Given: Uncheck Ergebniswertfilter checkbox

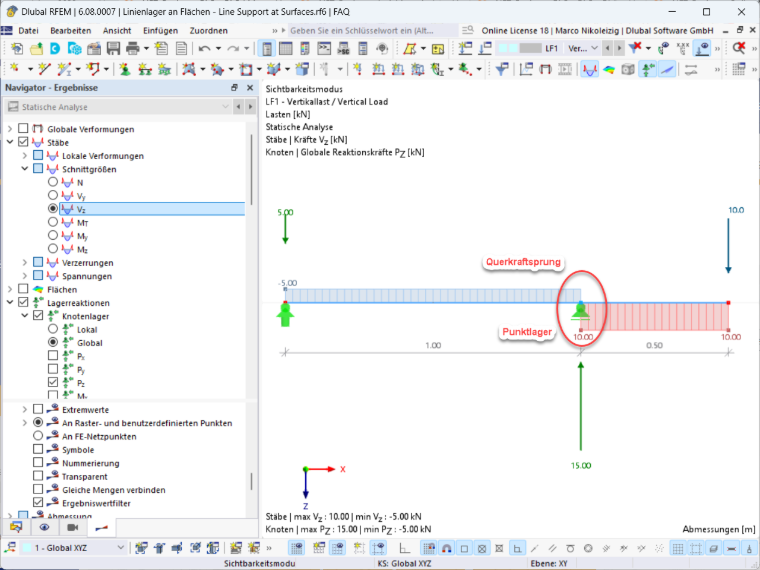Looking at the screenshot, I should tap(38, 503).
